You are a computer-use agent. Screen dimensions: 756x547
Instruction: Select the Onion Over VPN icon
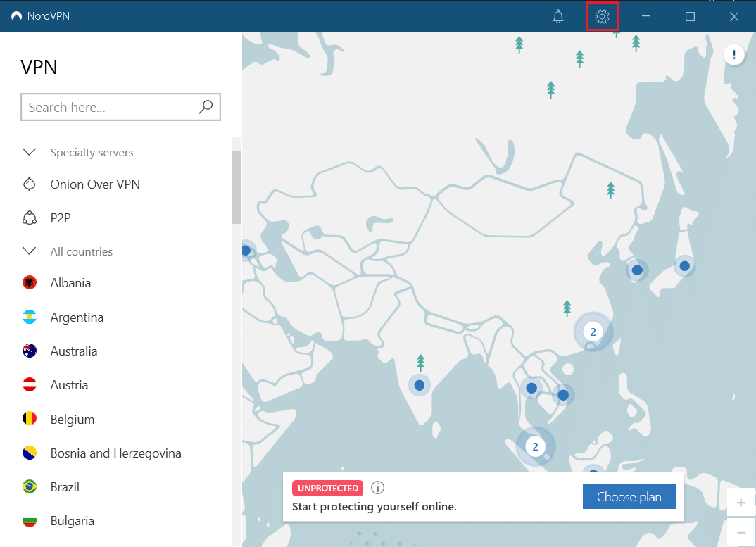pos(30,184)
